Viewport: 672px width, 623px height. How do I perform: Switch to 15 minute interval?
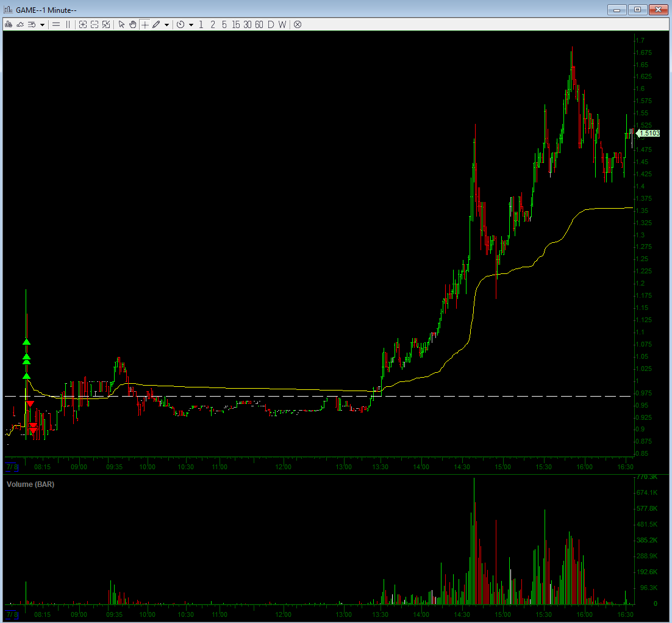(x=236, y=25)
